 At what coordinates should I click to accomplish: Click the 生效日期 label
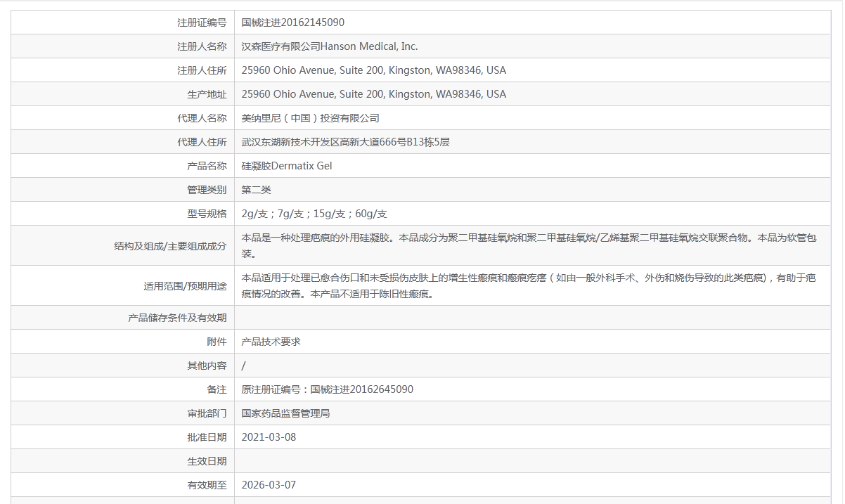coord(207,461)
